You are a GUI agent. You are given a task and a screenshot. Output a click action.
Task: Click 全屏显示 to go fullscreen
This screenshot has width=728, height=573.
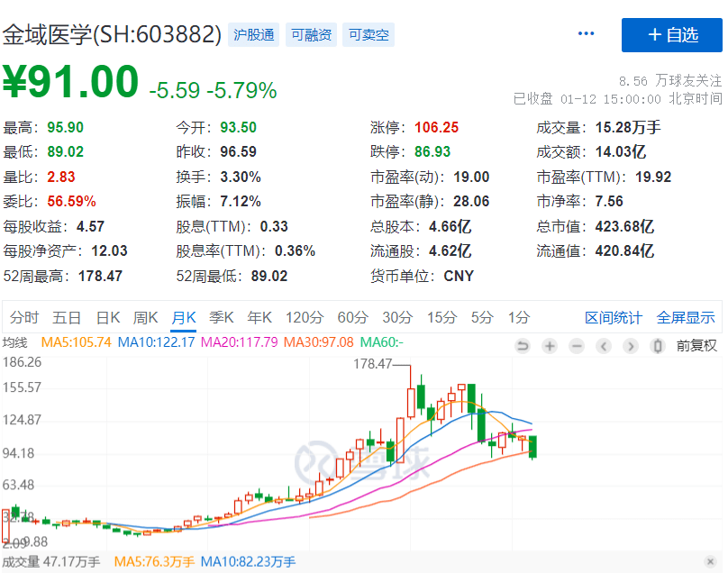click(686, 317)
